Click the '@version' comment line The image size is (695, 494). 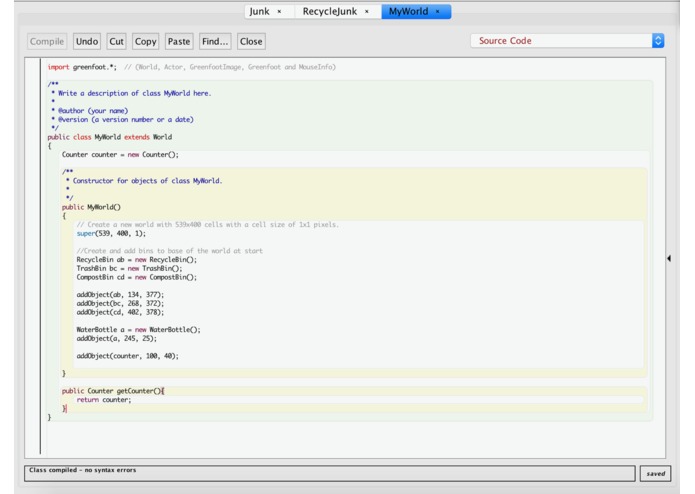tap(123, 120)
